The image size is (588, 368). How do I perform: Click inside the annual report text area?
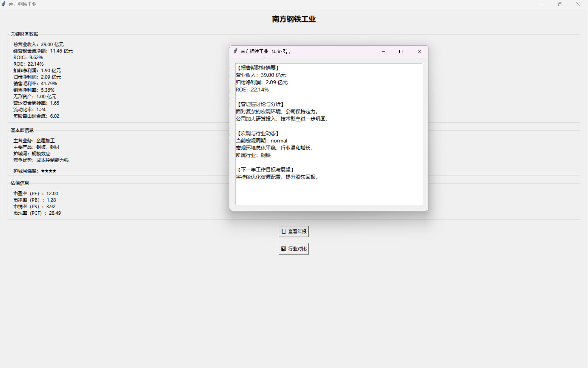tap(329, 134)
